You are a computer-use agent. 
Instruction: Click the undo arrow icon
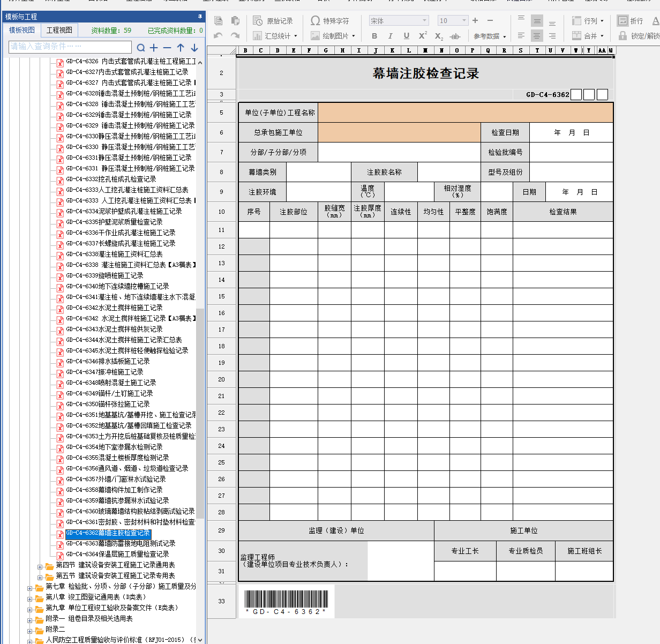[x=218, y=36]
